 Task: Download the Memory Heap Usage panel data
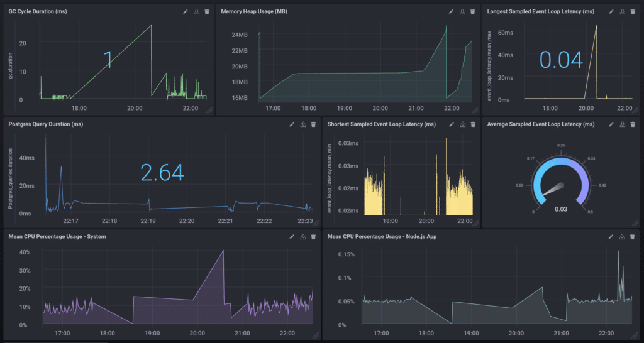point(462,11)
